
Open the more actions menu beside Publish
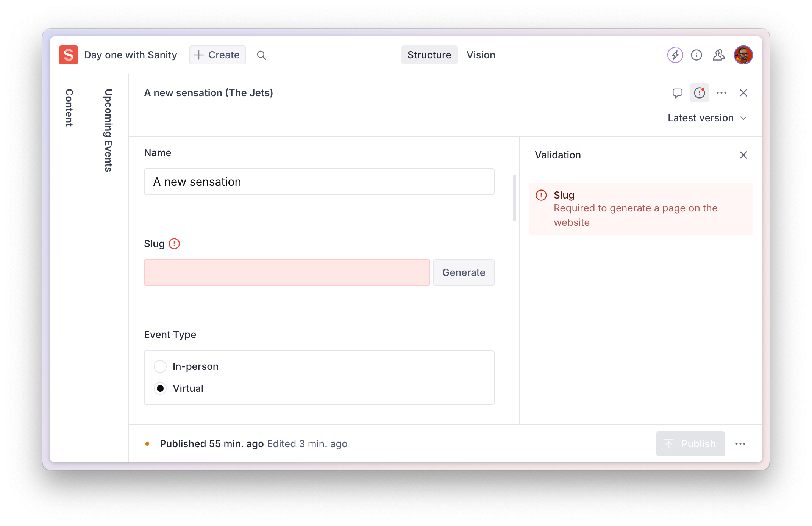coord(740,444)
